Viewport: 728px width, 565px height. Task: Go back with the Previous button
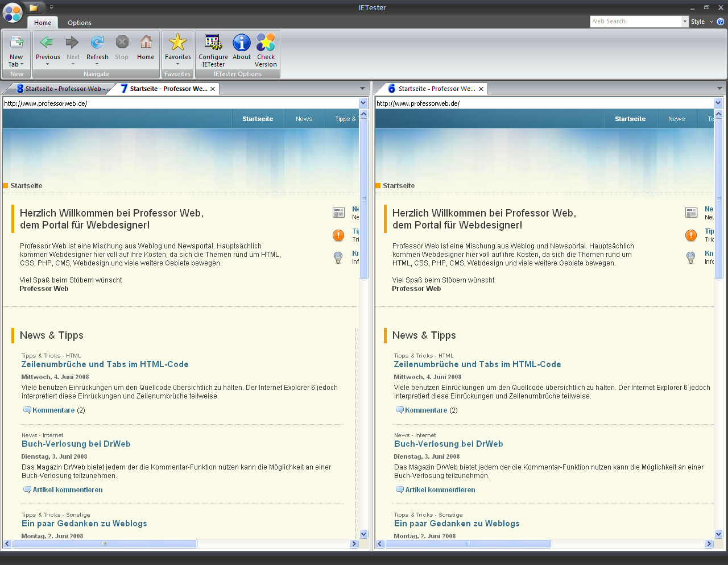[x=48, y=50]
